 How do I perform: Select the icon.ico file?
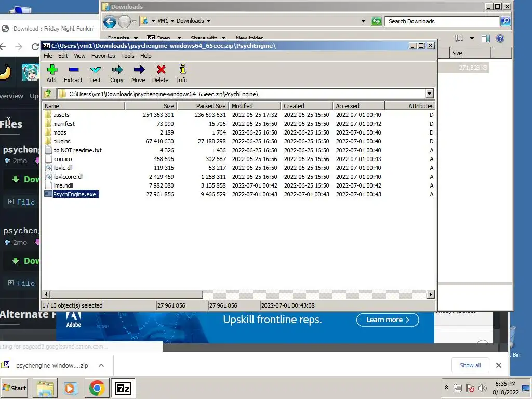[x=62, y=159]
